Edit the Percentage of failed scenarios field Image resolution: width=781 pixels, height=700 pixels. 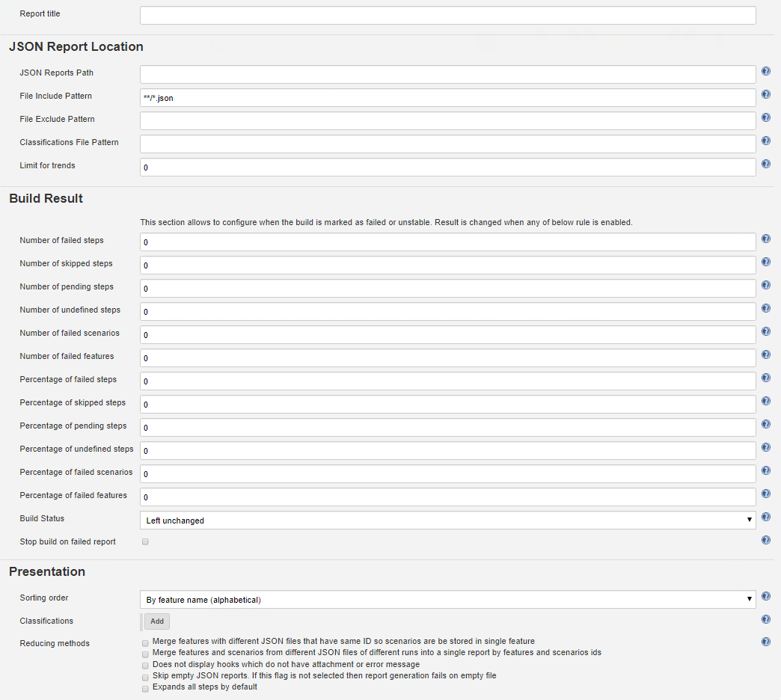pyautogui.click(x=448, y=473)
